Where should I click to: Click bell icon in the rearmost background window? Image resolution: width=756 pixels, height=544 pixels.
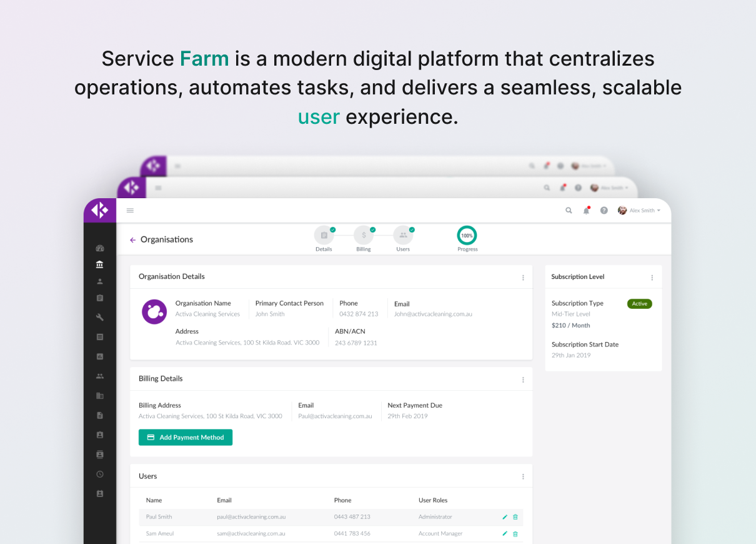(x=546, y=166)
